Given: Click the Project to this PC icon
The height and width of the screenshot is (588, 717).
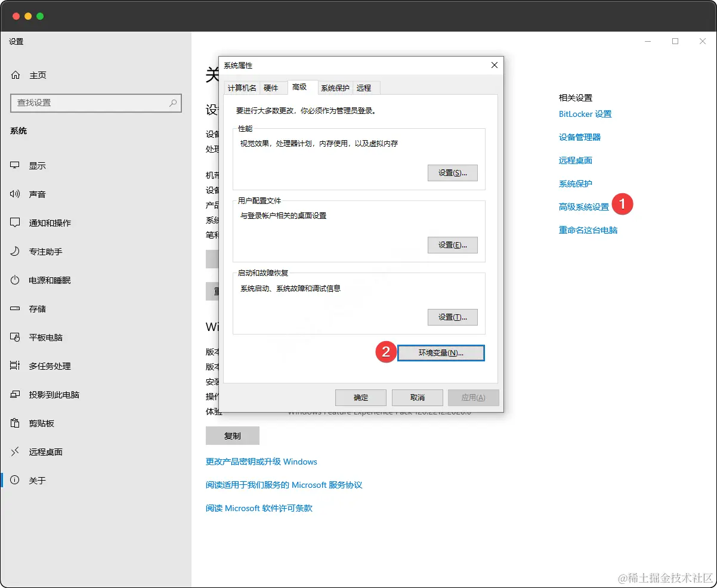Looking at the screenshot, I should point(16,394).
